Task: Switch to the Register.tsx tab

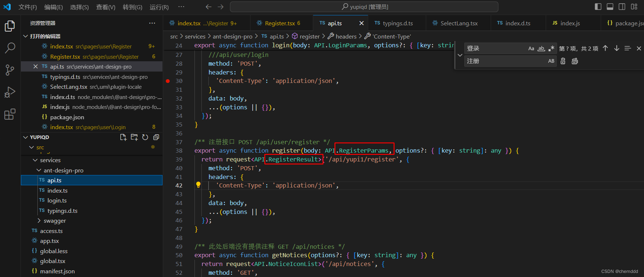Action: pos(282,23)
